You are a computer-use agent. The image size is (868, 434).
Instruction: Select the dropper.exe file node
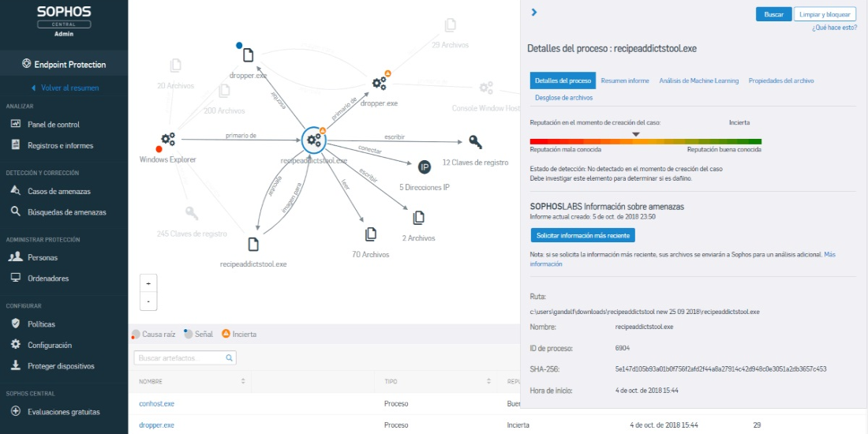tap(249, 55)
